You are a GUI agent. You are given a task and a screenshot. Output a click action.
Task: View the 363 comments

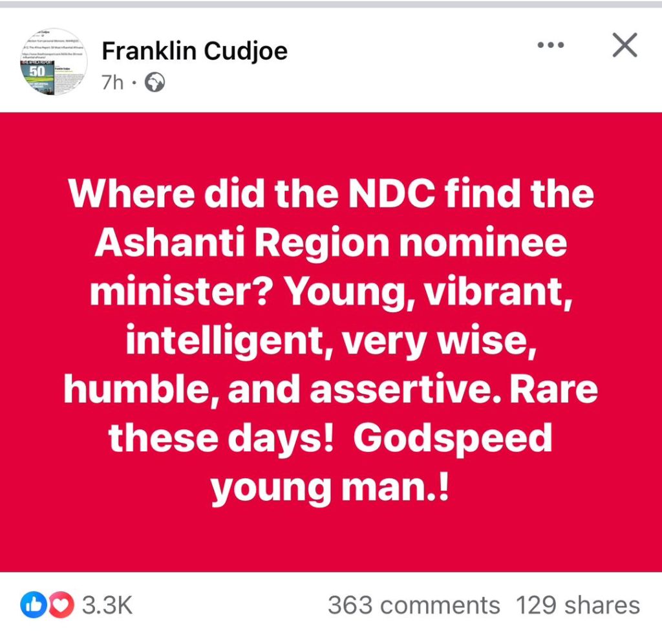[x=414, y=605]
